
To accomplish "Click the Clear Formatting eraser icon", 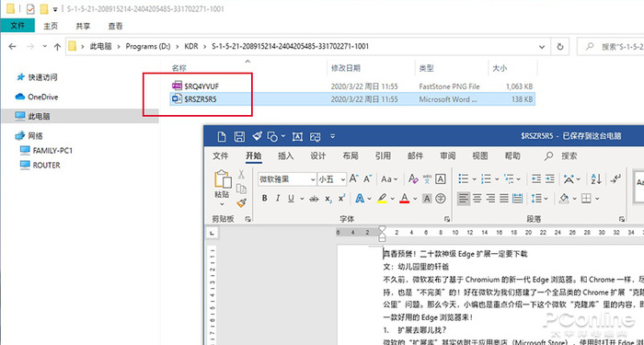I will point(413,179).
